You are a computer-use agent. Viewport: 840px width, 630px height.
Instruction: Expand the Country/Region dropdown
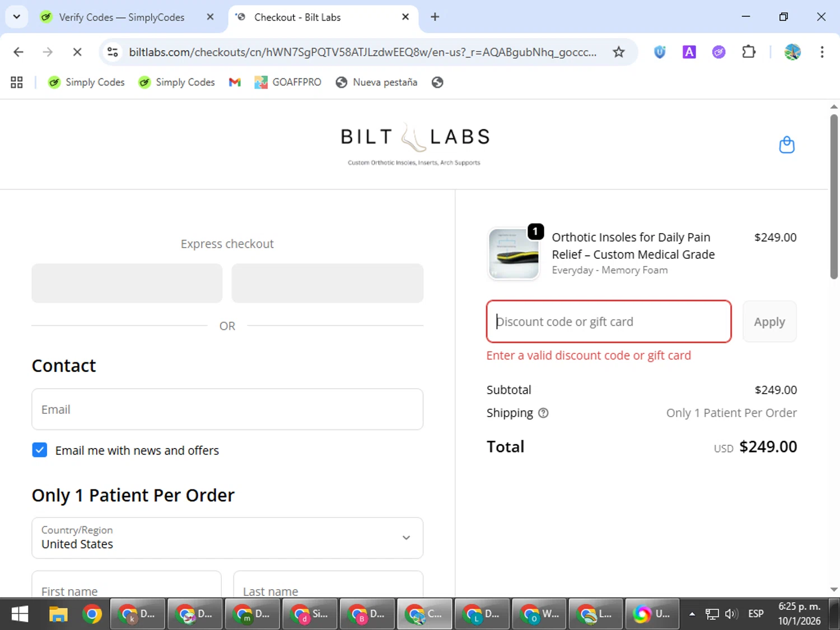tap(227, 538)
